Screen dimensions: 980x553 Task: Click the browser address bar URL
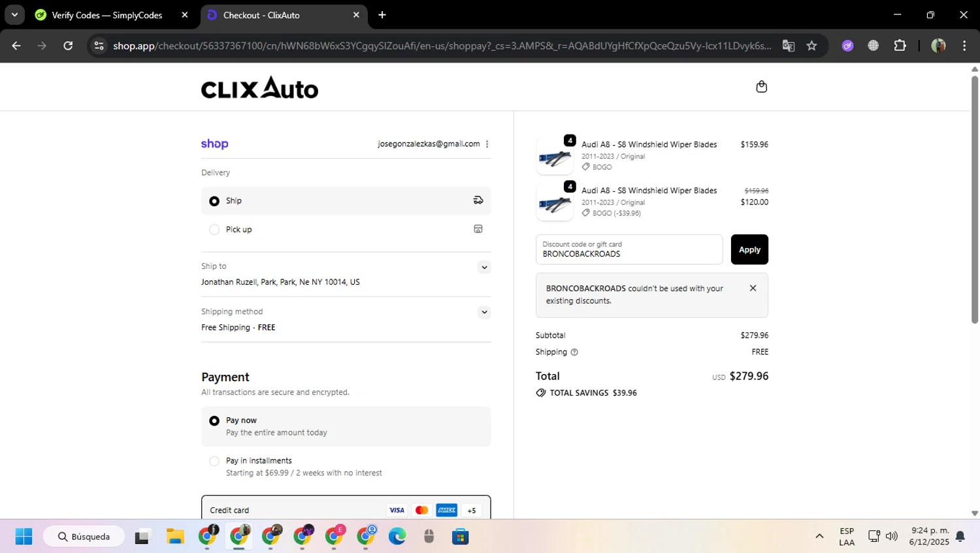442,46
